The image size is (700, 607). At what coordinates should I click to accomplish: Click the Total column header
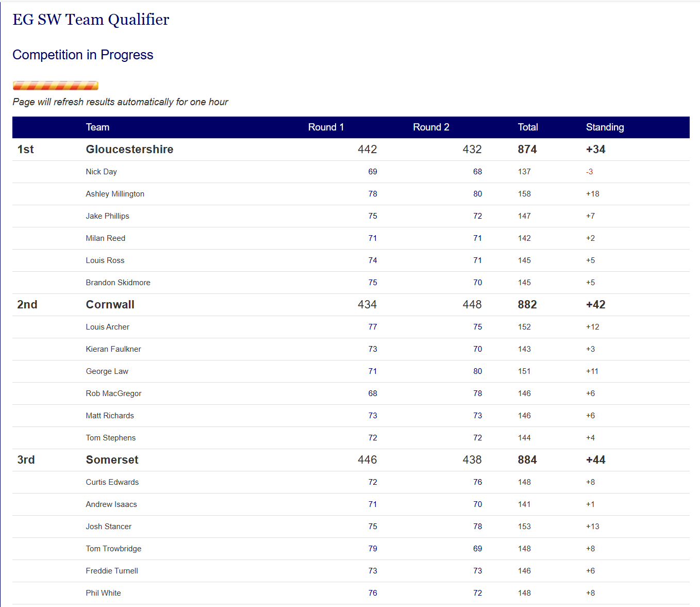(x=527, y=127)
